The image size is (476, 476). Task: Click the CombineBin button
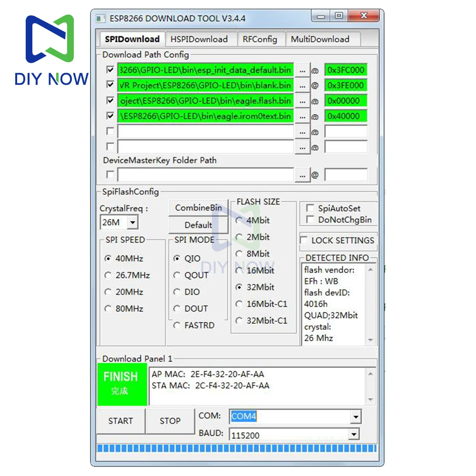pos(198,208)
